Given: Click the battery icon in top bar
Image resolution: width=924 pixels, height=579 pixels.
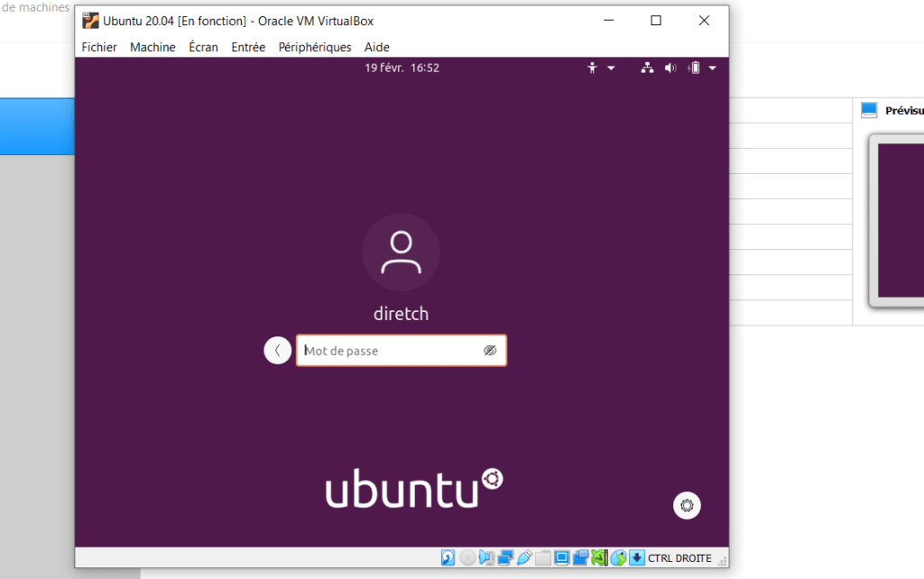Looking at the screenshot, I should coord(694,68).
